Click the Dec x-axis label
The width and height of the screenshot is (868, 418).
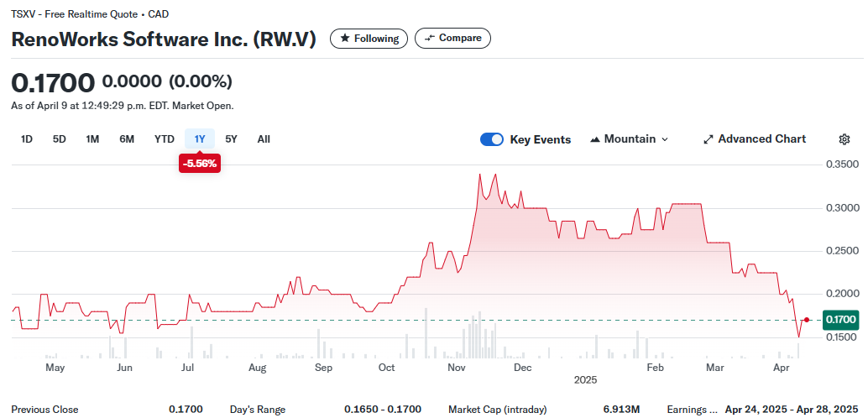523,368
